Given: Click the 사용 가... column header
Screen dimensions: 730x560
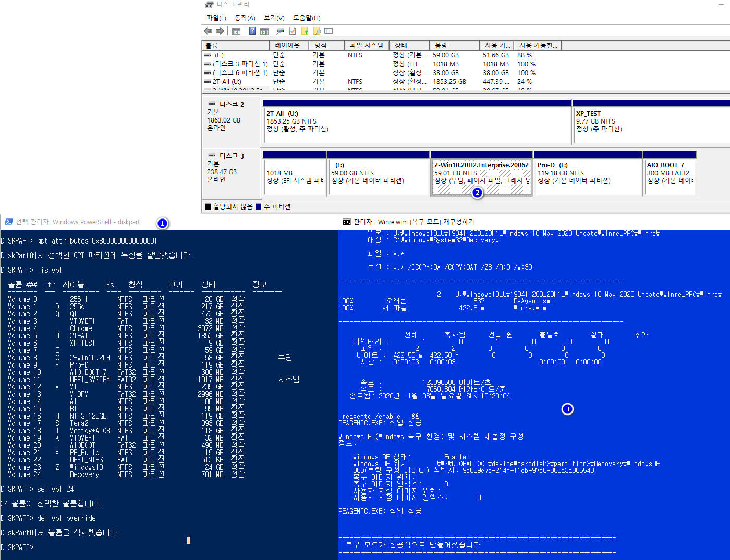Looking at the screenshot, I should point(497,45).
